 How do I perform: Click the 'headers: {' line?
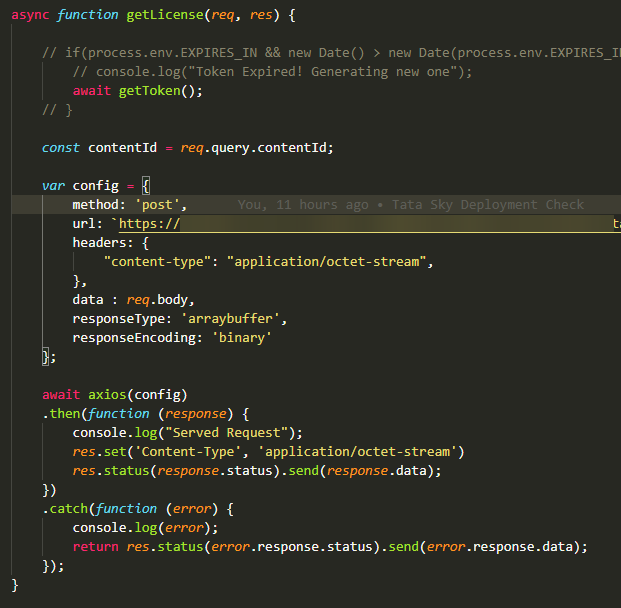click(x=110, y=243)
